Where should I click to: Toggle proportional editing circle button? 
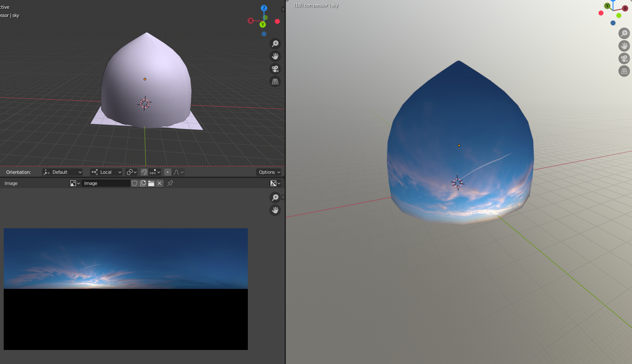[x=168, y=172]
